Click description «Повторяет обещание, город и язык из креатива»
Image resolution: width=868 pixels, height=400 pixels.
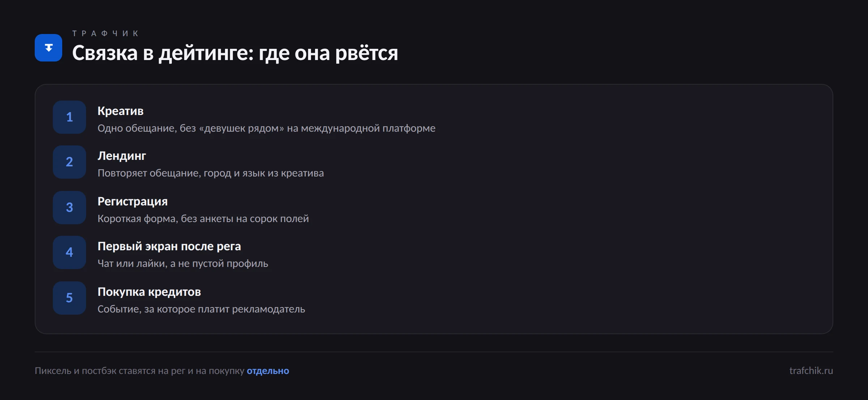tap(211, 173)
